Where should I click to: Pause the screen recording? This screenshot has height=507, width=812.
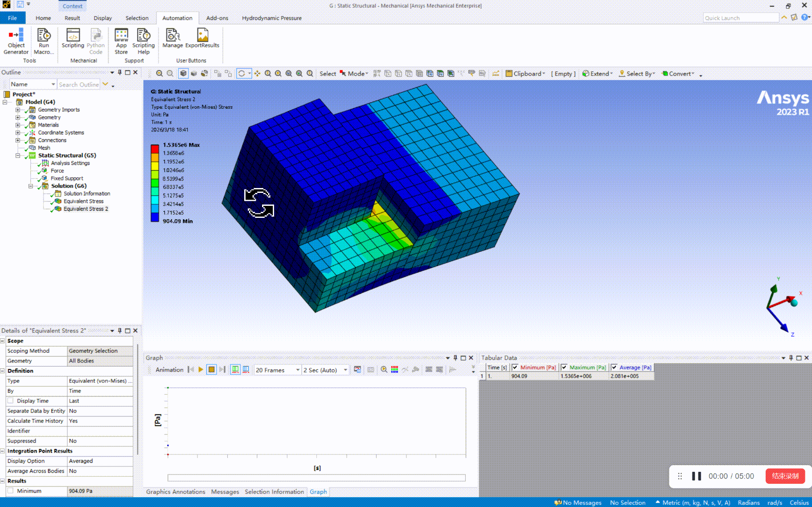pos(697,476)
